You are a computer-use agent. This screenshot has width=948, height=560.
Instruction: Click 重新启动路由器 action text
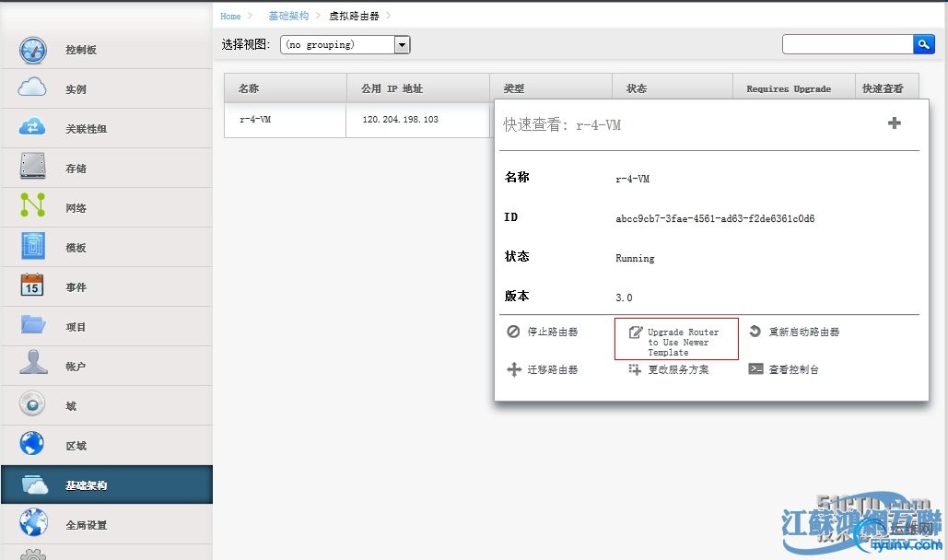coord(803,332)
